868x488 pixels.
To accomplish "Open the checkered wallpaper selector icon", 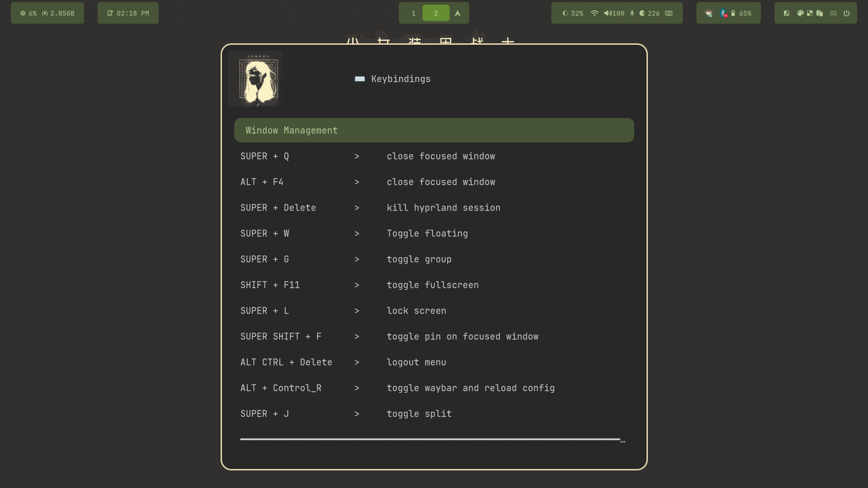I will pyautogui.click(x=810, y=13).
